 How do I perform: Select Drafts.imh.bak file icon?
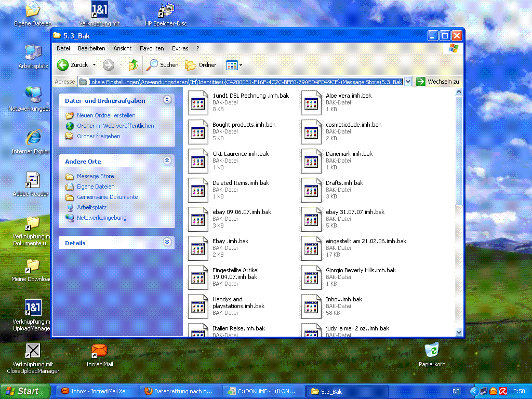(311, 190)
